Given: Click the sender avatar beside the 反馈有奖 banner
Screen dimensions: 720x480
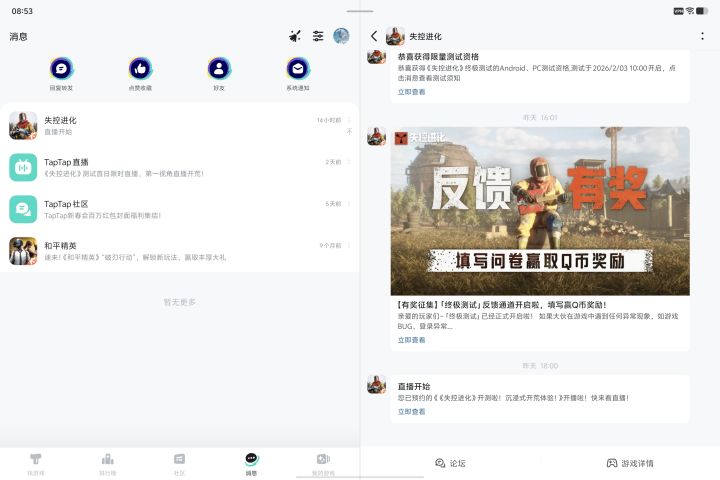Looking at the screenshot, I should pyautogui.click(x=377, y=136).
